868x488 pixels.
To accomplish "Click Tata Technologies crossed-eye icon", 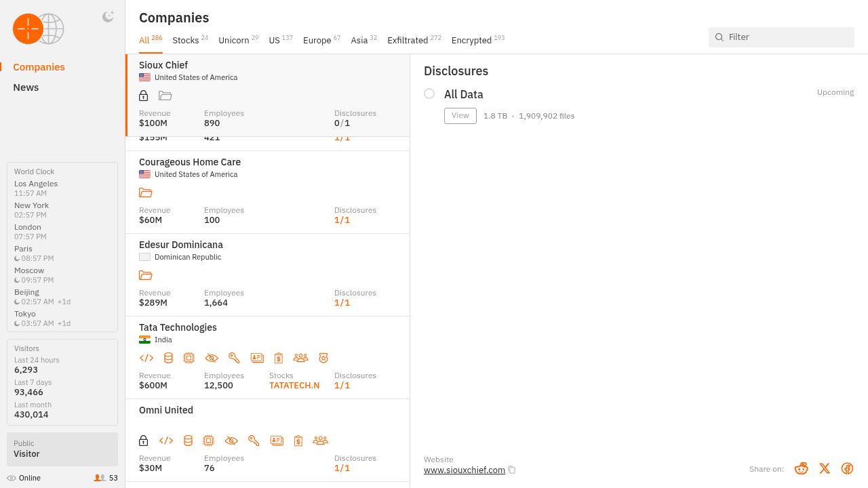I will (x=212, y=358).
